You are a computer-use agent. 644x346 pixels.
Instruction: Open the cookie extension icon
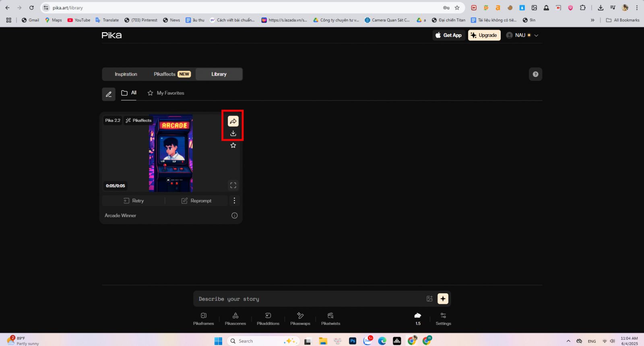tap(510, 8)
